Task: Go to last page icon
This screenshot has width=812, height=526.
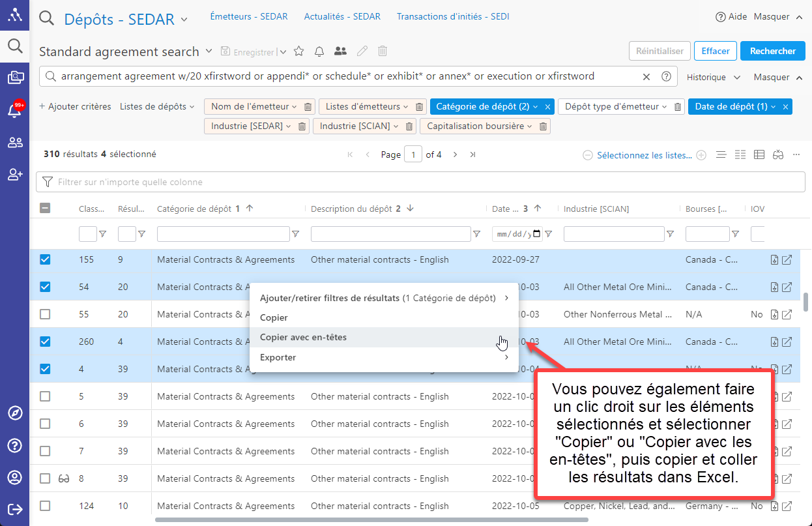Action: [x=472, y=155]
